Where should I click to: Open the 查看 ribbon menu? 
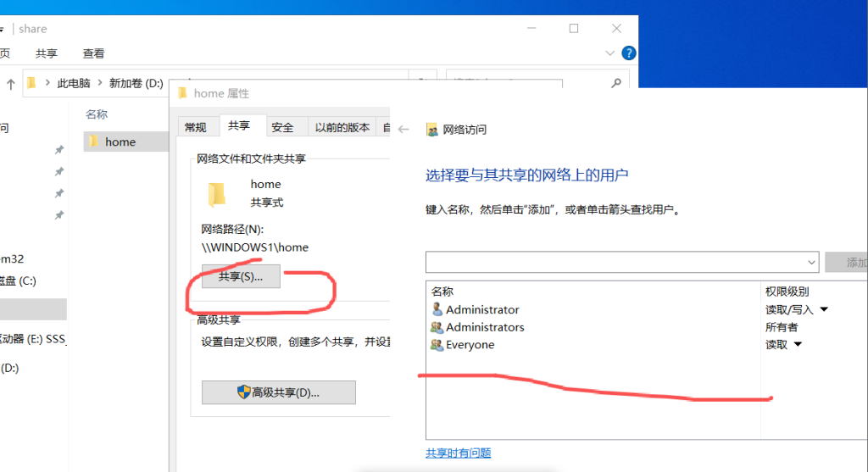pyautogui.click(x=93, y=53)
